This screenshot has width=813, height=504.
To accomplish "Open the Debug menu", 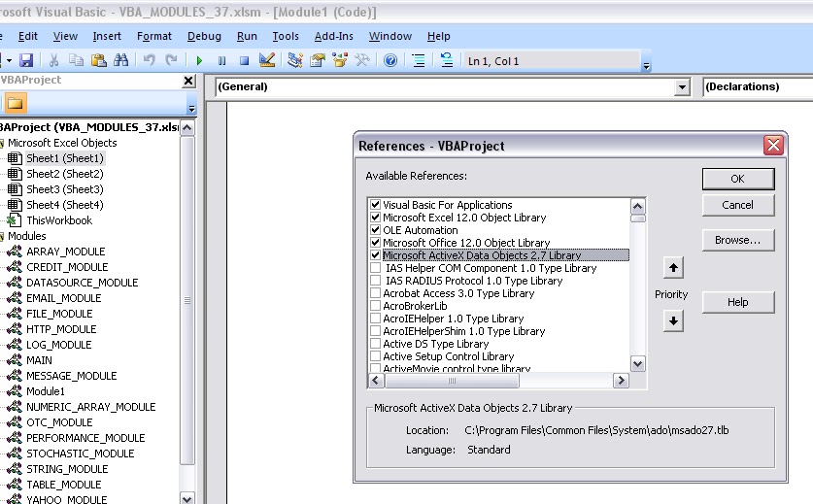I will 204,36.
